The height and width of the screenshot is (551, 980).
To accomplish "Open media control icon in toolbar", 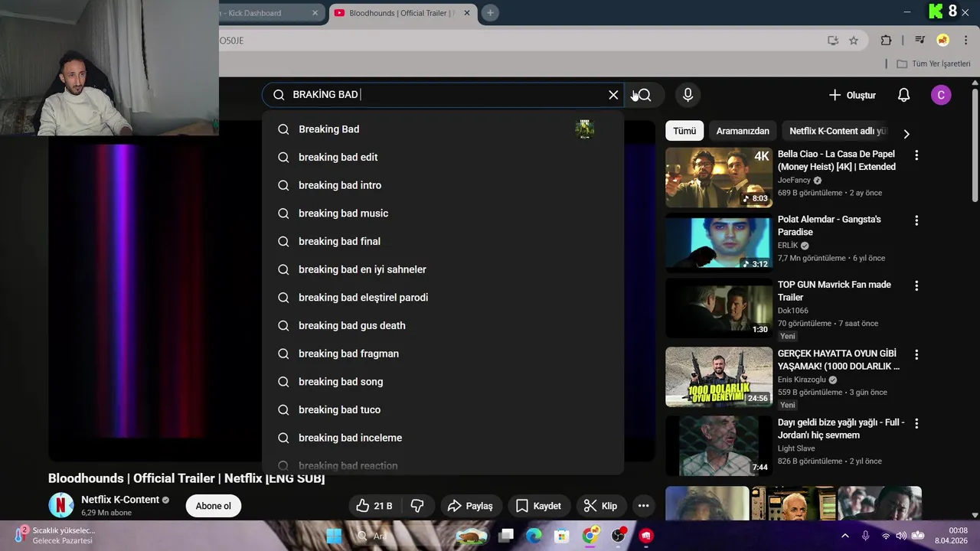I will click(920, 41).
